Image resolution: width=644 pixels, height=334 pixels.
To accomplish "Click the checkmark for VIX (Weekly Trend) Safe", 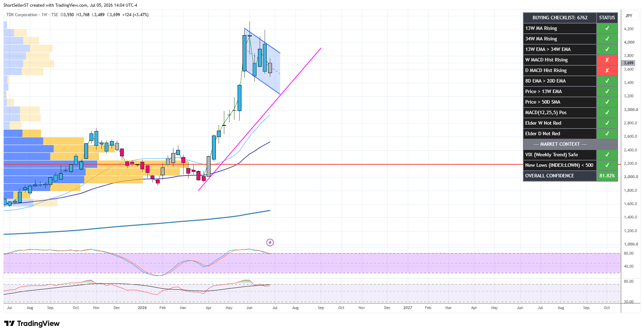I will click(x=607, y=155).
